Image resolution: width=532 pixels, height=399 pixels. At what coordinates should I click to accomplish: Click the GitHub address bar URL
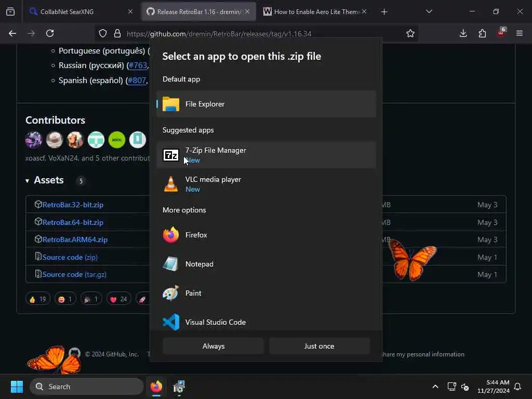219,34
